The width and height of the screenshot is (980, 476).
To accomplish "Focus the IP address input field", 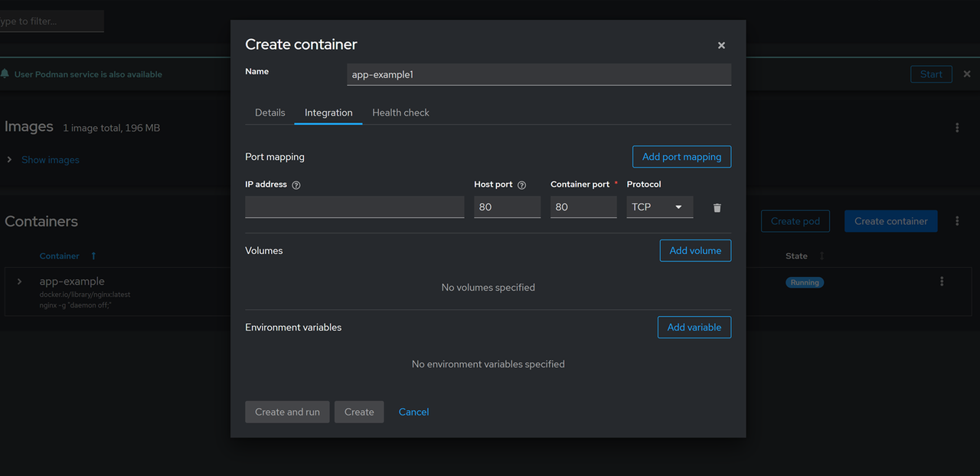I will pos(354,207).
